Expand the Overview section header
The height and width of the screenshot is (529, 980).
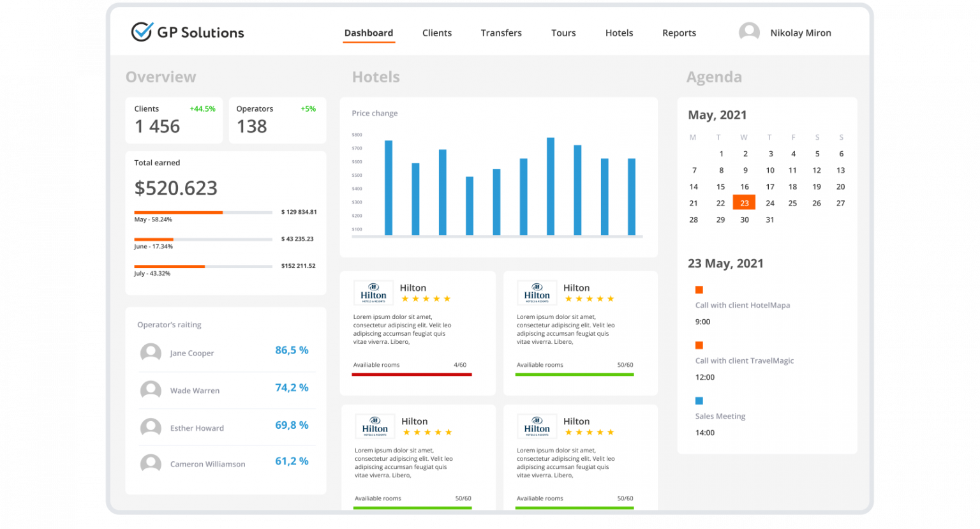(161, 77)
